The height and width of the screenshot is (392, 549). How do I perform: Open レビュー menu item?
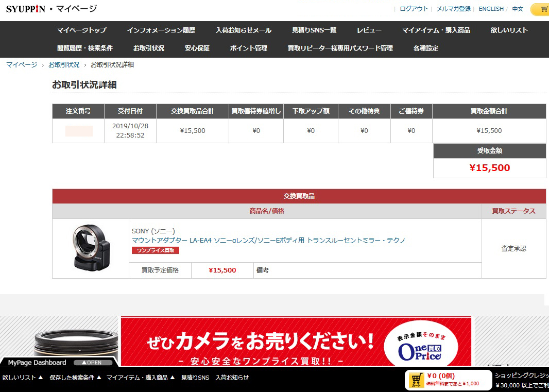pyautogui.click(x=369, y=30)
